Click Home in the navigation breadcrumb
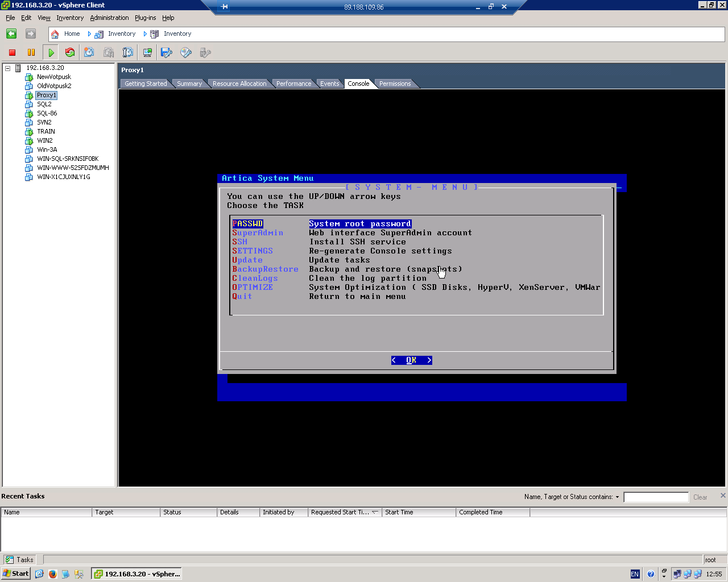728x582 pixels. click(x=72, y=34)
